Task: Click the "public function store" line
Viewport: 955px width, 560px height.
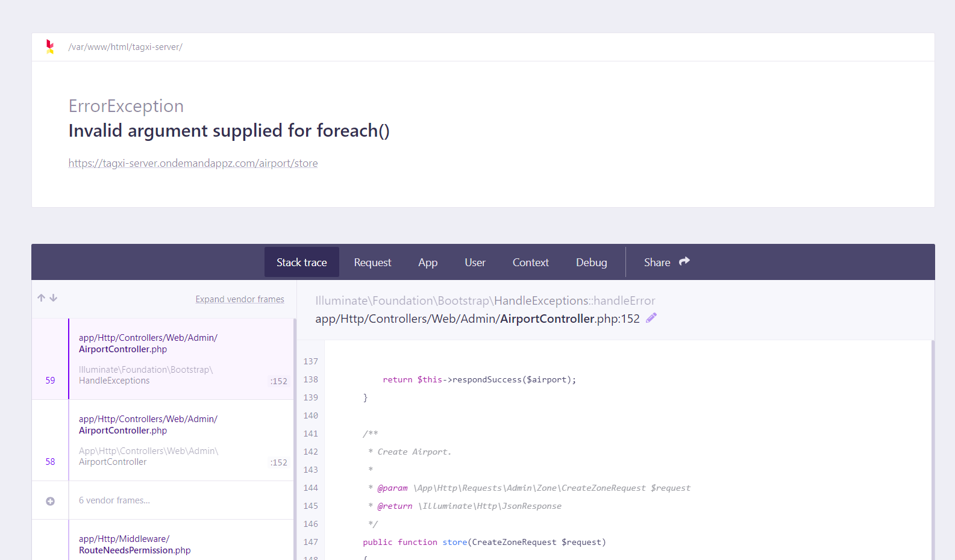Action: 484,542
